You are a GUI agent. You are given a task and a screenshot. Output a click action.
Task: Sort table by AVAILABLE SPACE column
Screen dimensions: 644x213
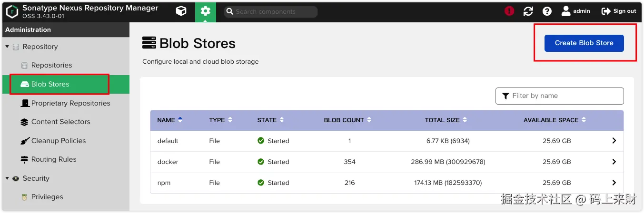coord(555,120)
